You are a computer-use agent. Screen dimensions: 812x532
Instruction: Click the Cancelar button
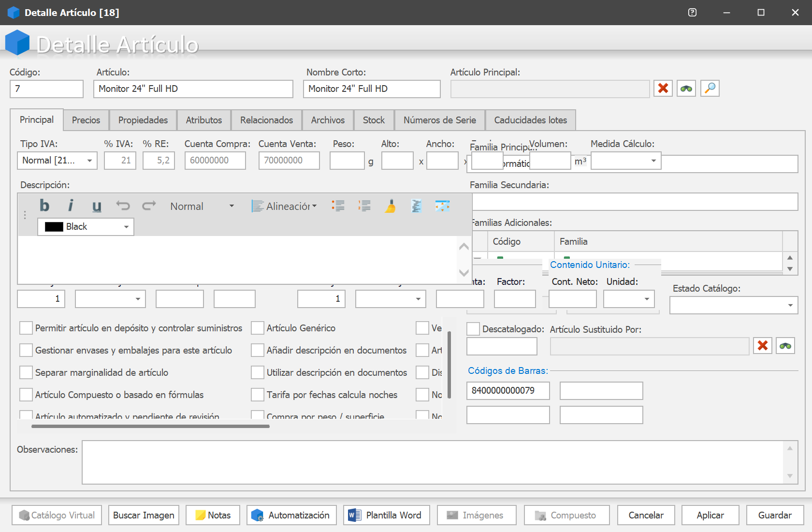tap(646, 515)
